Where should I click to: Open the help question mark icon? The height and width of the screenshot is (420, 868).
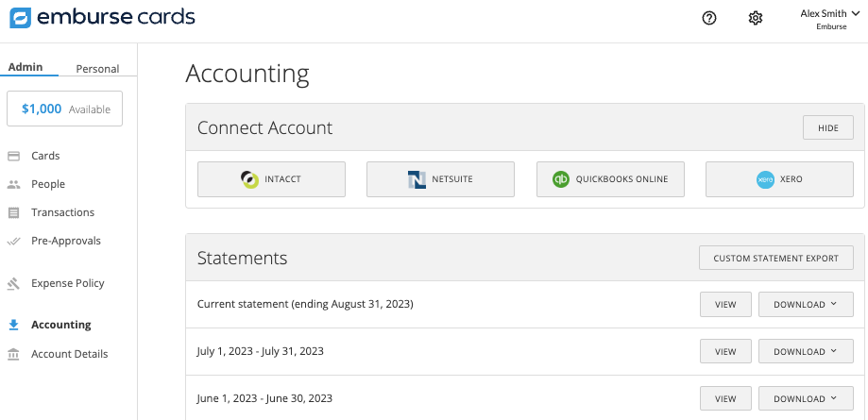(x=709, y=18)
